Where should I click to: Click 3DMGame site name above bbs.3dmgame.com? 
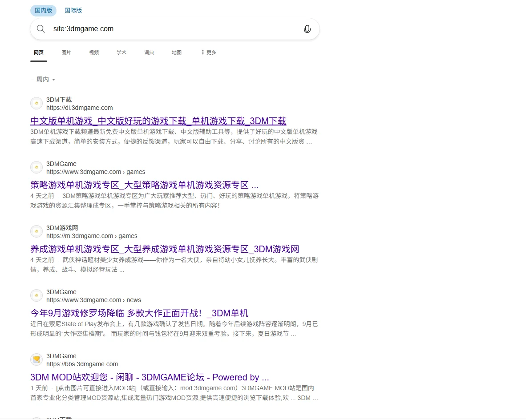pos(61,356)
